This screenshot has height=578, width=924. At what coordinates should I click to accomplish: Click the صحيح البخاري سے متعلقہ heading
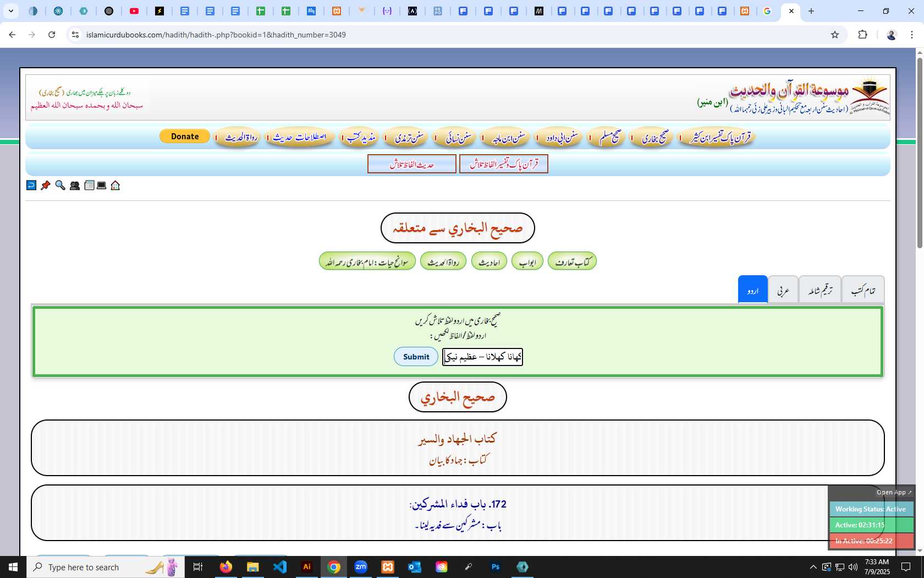point(458,228)
